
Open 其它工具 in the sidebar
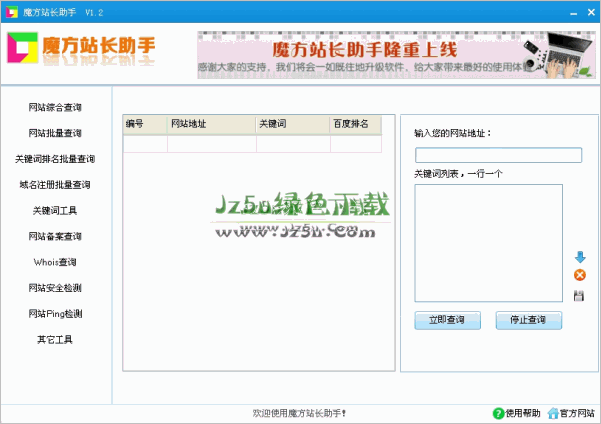[55, 340]
